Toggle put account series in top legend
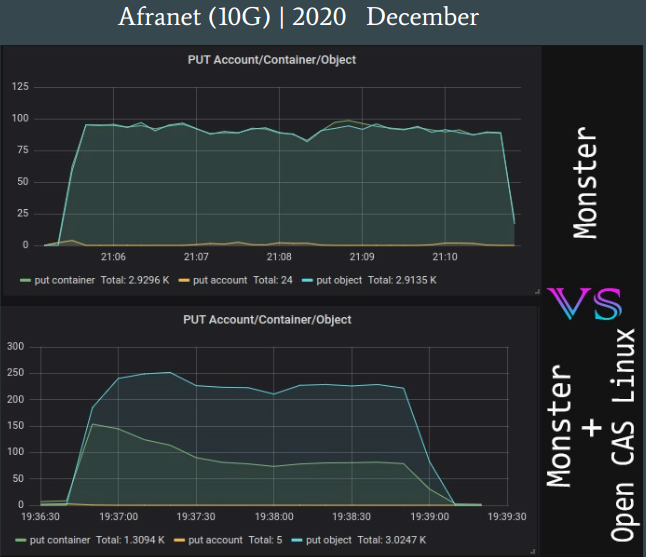Viewport: 646px width, 557px height. (x=220, y=281)
